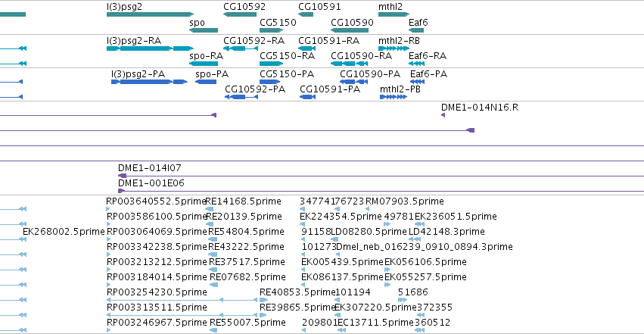Screen dimensions: 644x334
Task: Click the DME1-014I07 clone label
Action: [150, 168]
